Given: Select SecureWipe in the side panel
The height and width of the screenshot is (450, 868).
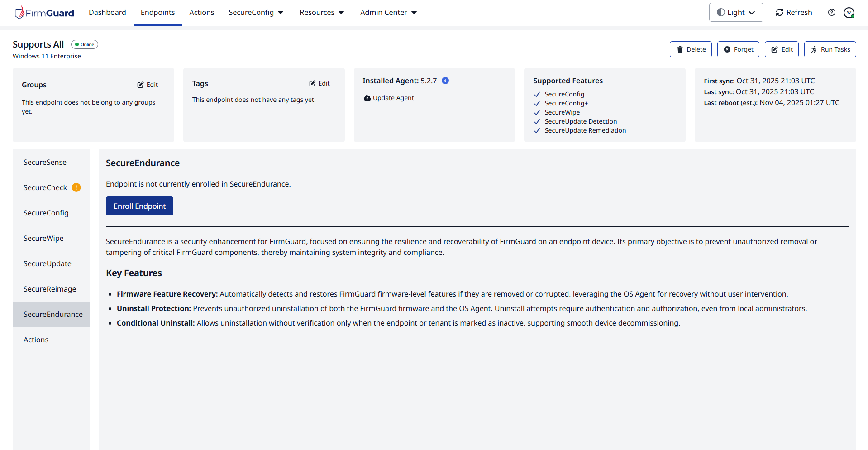Looking at the screenshot, I should coord(43,238).
